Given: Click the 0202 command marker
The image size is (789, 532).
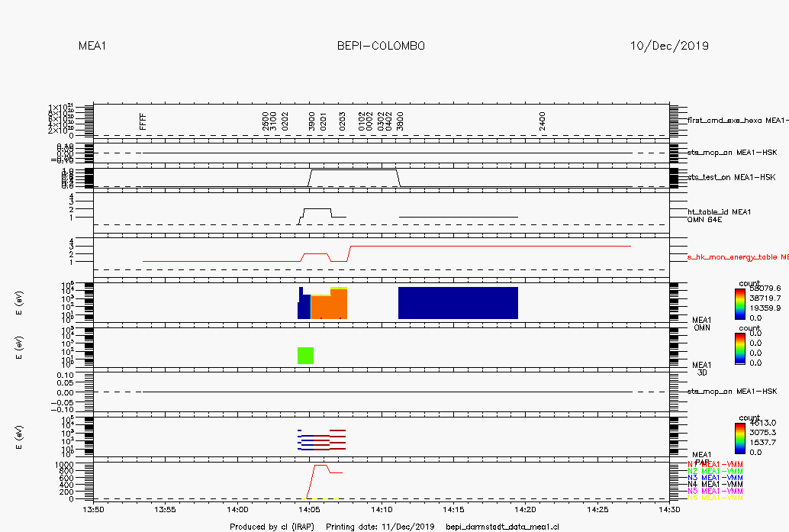Looking at the screenshot, I should (285, 122).
